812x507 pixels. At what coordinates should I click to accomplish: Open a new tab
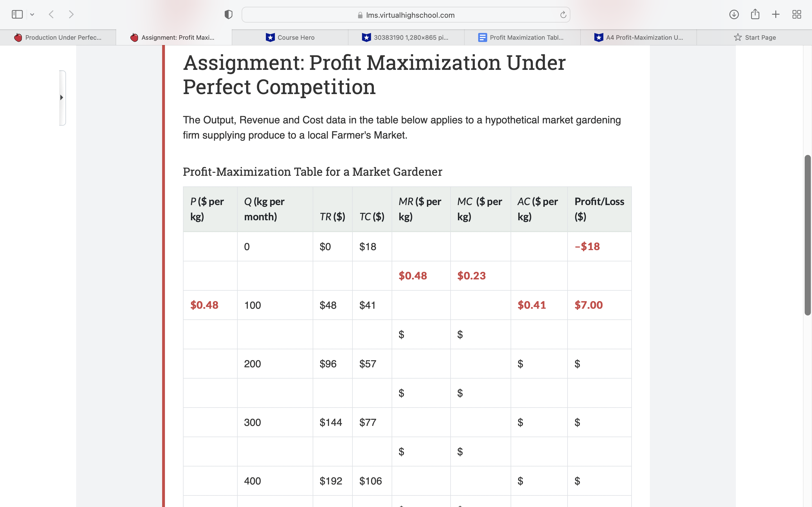coord(776,14)
